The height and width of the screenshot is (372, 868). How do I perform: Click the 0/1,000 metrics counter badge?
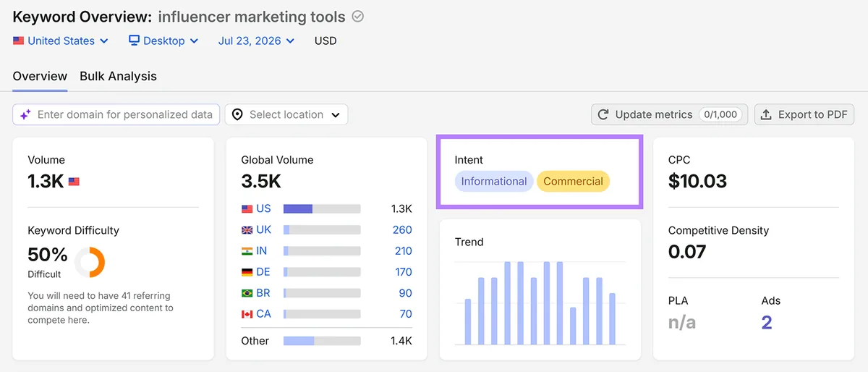[x=720, y=114]
